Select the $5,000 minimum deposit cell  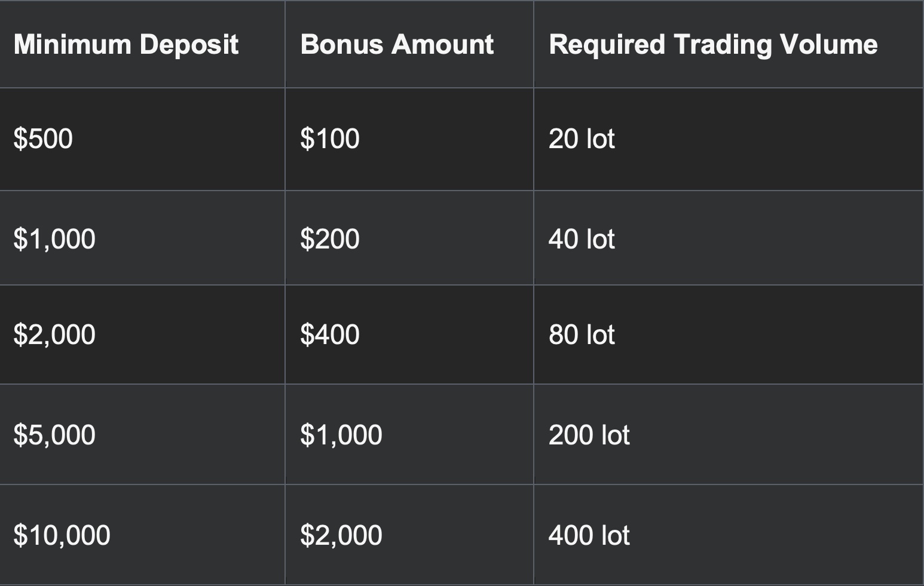(54, 435)
